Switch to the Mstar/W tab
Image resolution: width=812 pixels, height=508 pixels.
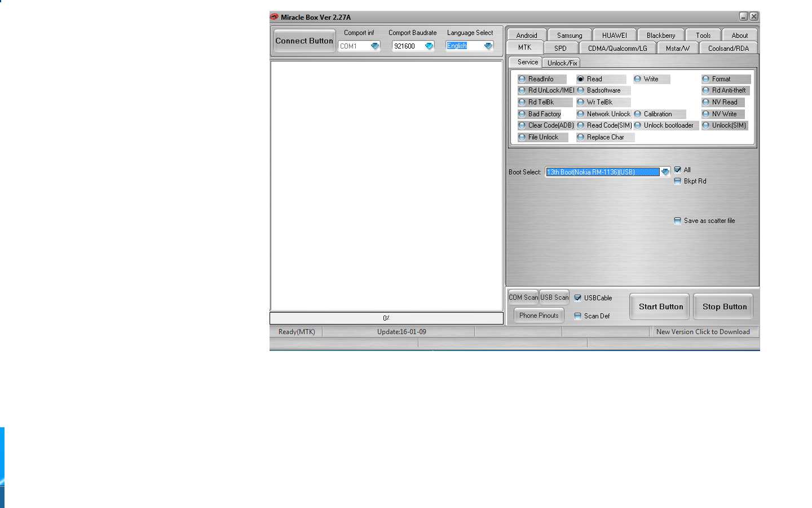coord(678,49)
